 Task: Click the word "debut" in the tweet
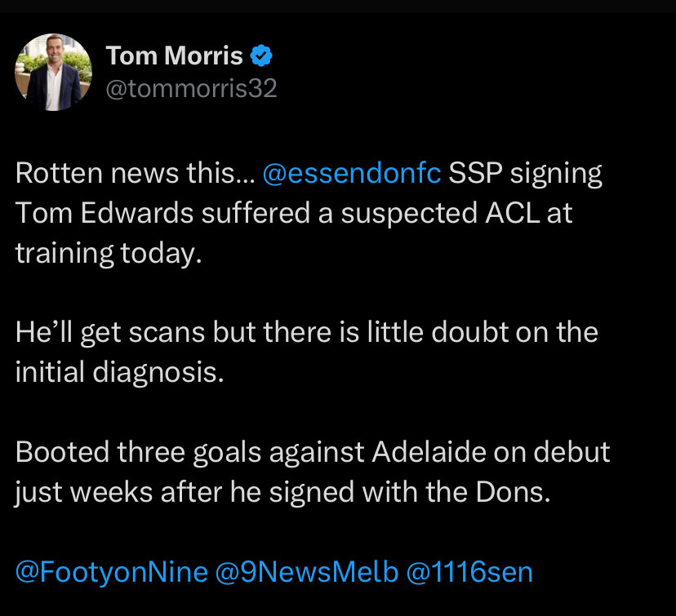coord(571,452)
